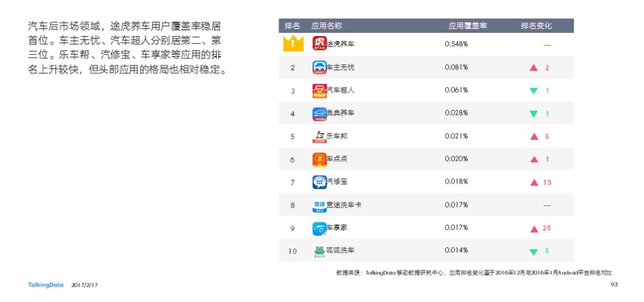644x302 pixels.
Task: Click the coverage value 0.081%
Action: click(456, 67)
